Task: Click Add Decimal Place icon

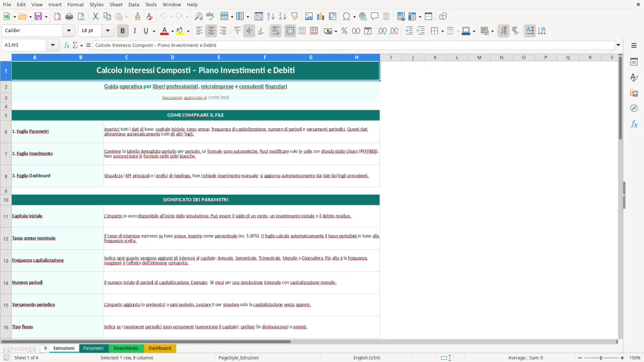Action: click(383, 31)
